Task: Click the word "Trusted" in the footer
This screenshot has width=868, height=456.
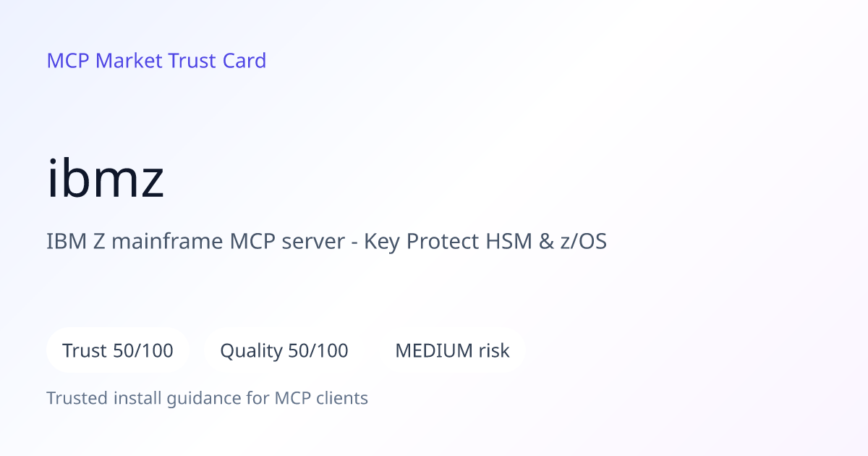Action: [x=77, y=398]
